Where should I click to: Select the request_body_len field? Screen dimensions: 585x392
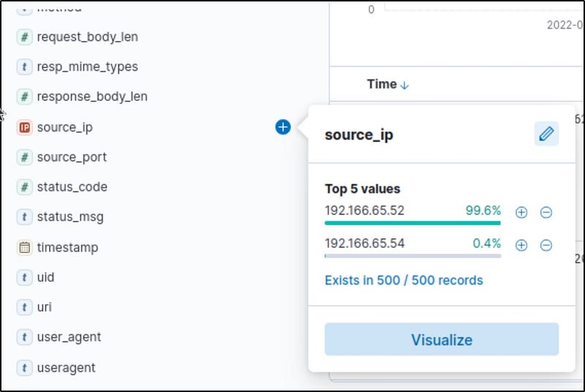click(87, 37)
